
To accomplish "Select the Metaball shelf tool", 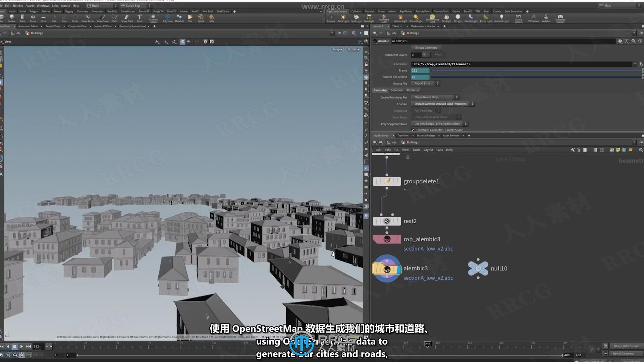I will point(179,18).
